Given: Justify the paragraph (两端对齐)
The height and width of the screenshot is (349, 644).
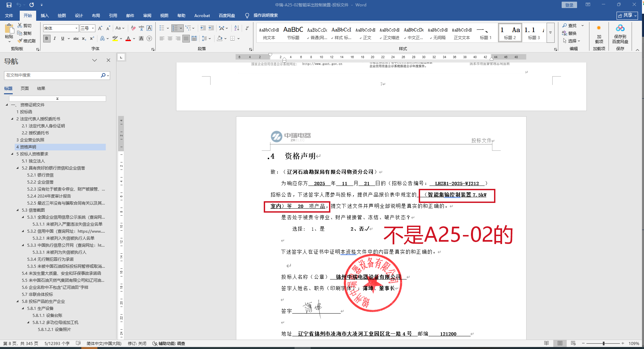Looking at the screenshot, I should click(x=186, y=38).
